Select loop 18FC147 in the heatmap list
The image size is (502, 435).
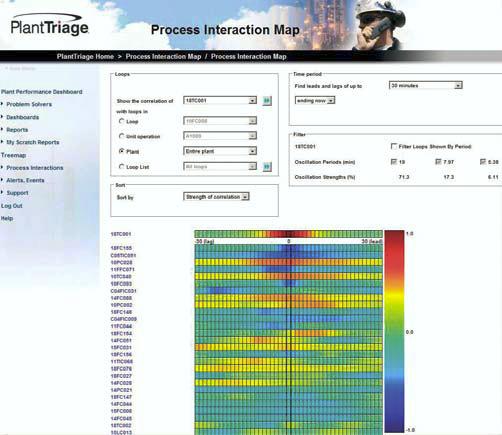pyautogui.click(x=121, y=397)
